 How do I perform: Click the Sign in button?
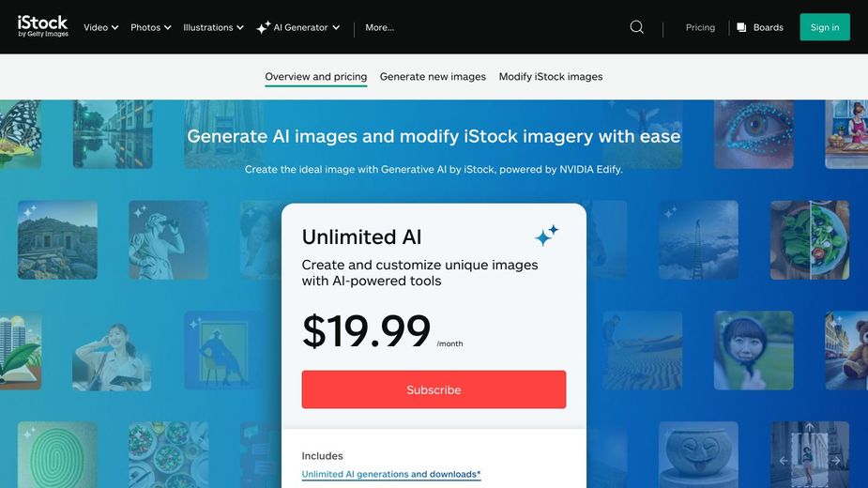[x=824, y=27]
